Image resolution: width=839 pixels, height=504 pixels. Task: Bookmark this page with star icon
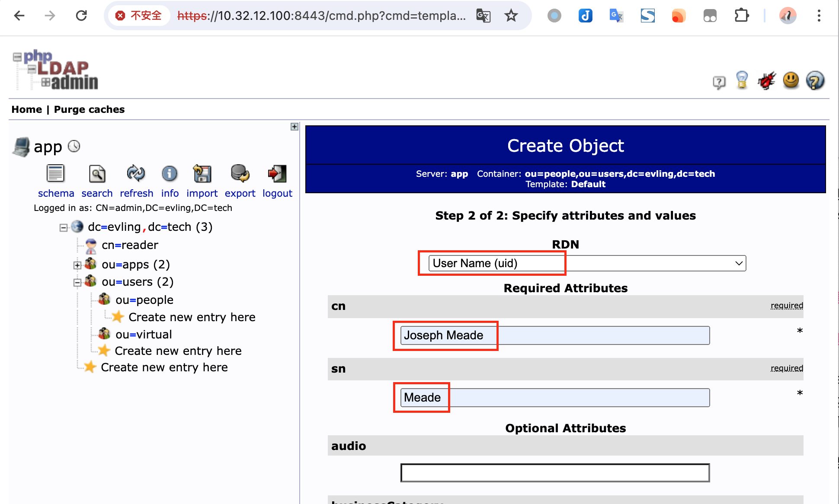click(x=511, y=16)
